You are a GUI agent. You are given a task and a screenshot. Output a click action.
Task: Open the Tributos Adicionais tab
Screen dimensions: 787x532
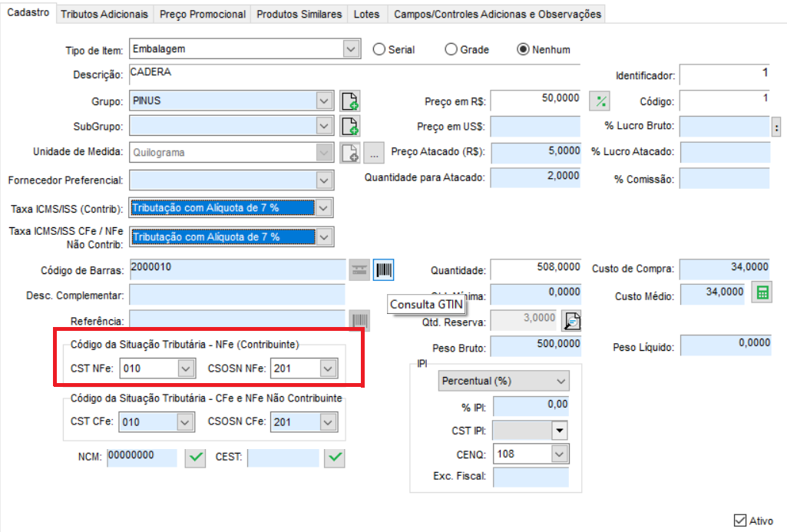tap(104, 14)
